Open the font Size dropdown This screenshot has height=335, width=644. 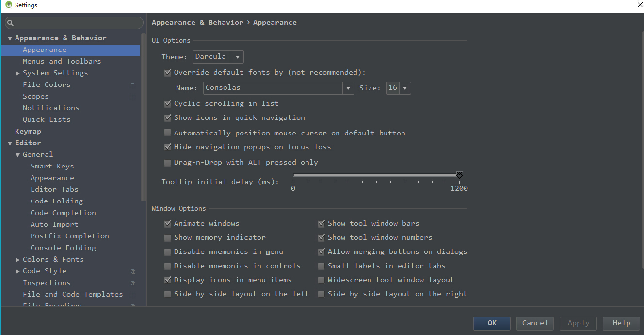399,88
